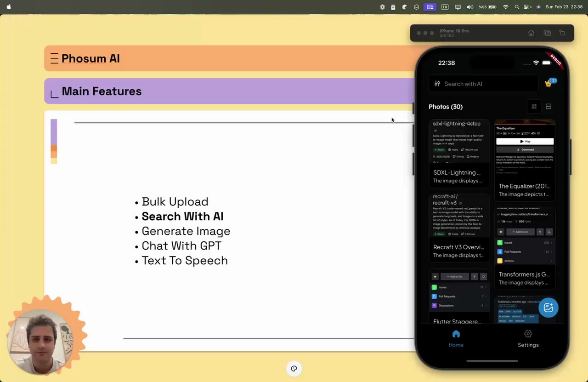Take a simulator screenshot with camera icon
The width and height of the screenshot is (588, 382).
point(547,33)
